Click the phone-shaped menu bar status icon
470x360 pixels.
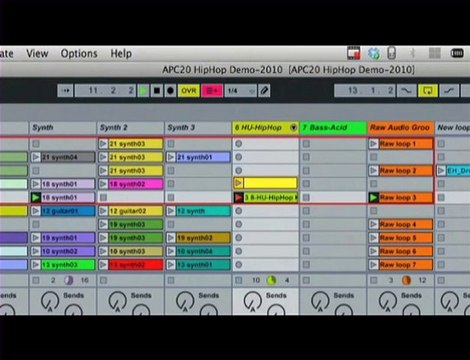coord(392,53)
